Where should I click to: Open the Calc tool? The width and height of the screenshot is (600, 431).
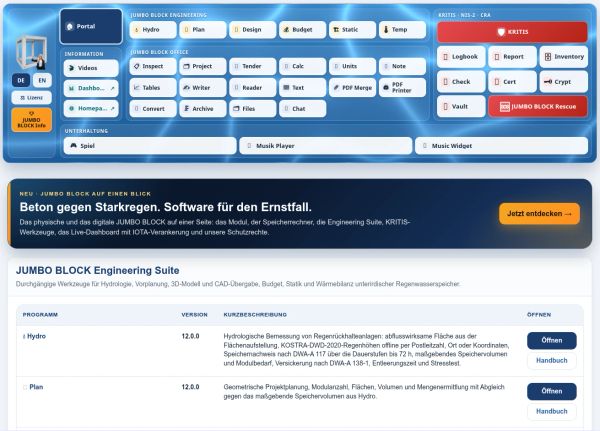(x=303, y=66)
